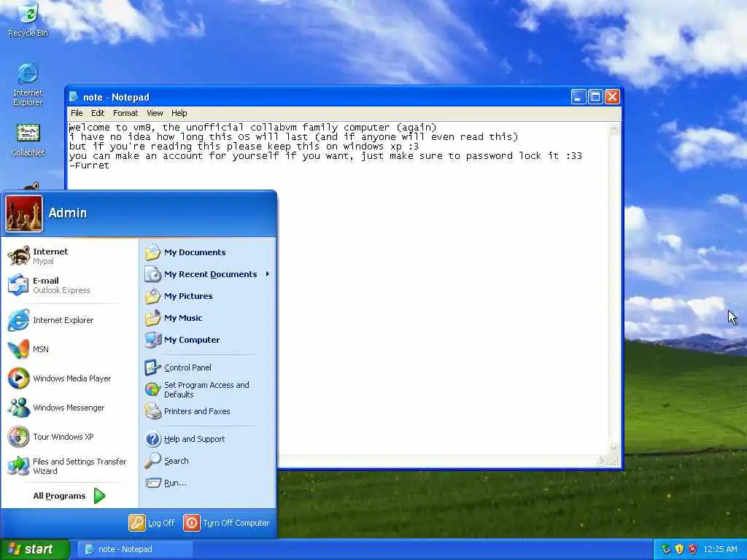Image resolution: width=747 pixels, height=560 pixels.
Task: Open MSN from start menu
Action: pyautogui.click(x=70, y=349)
